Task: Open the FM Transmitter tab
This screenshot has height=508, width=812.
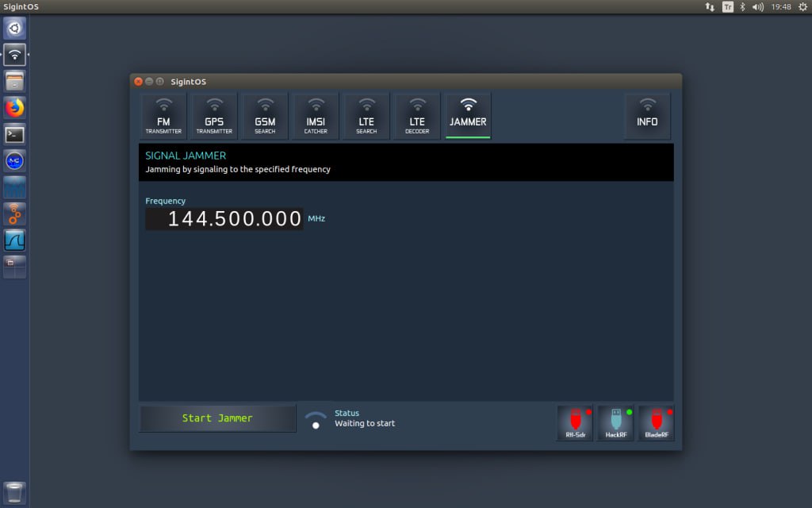Action: coord(163,116)
